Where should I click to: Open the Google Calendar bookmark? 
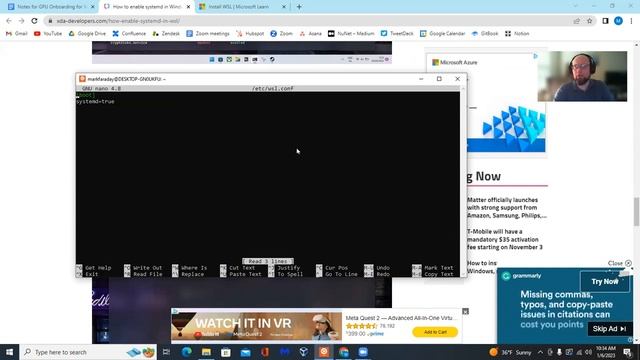tap(442, 33)
